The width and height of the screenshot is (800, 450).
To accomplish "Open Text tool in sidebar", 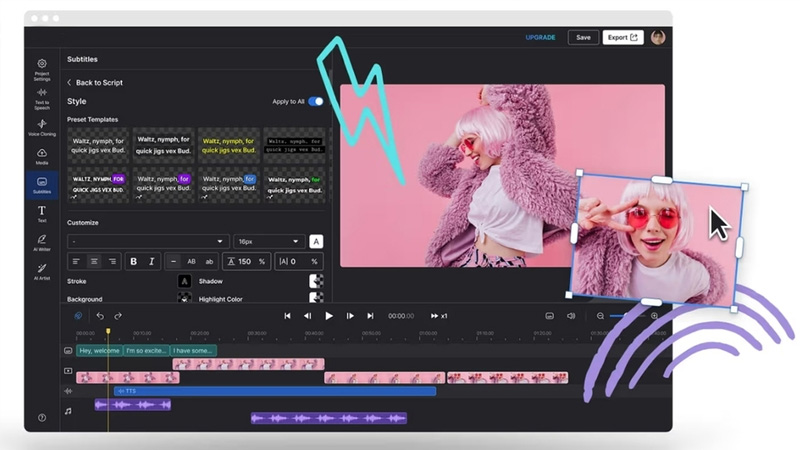I will [x=42, y=214].
